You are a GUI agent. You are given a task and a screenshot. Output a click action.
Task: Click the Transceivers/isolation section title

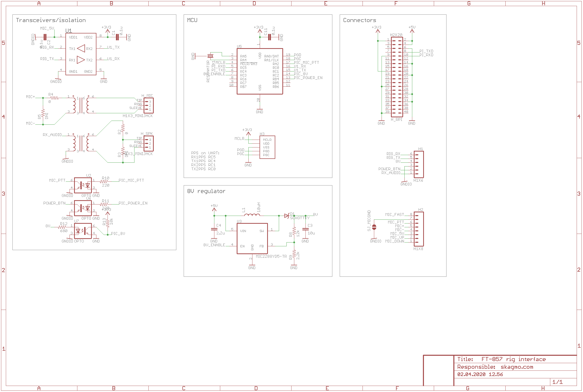click(51, 20)
